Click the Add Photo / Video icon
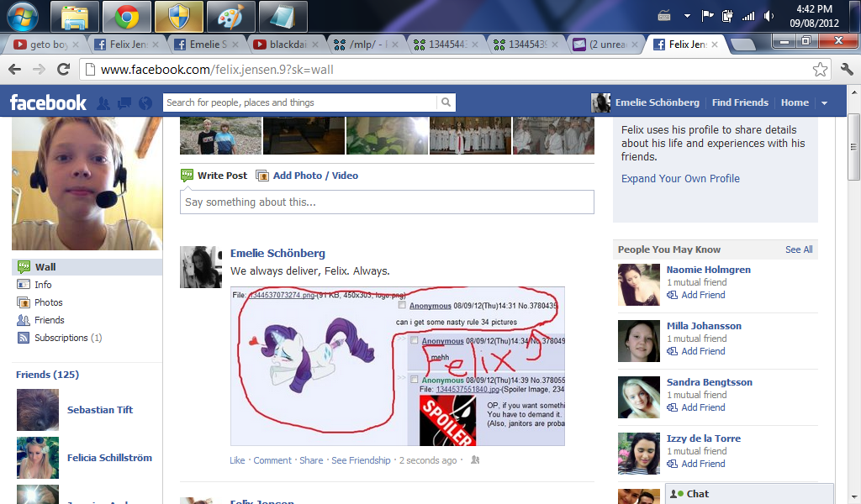 pyautogui.click(x=262, y=176)
